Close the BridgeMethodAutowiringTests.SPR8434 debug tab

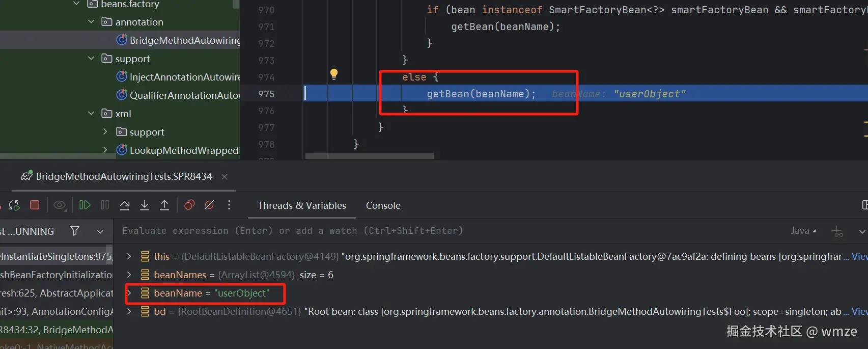click(225, 176)
